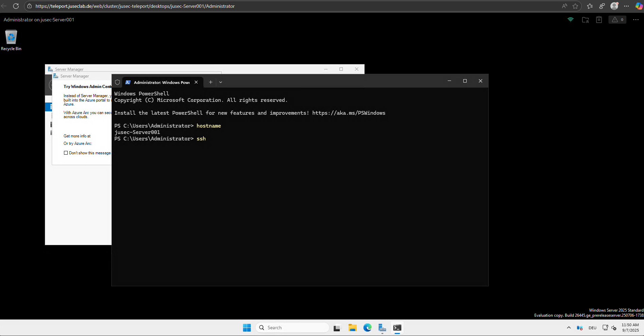
Task: Close the PowerShell tab
Action: pyautogui.click(x=196, y=82)
